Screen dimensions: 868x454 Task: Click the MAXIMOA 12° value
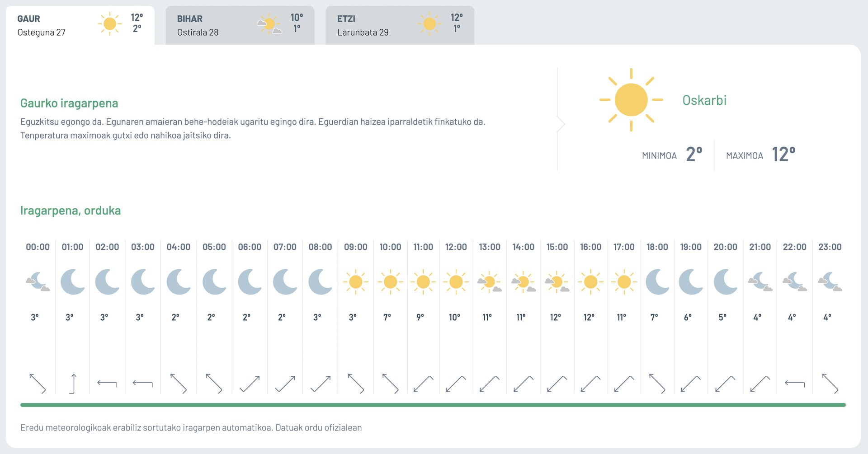[x=783, y=154]
